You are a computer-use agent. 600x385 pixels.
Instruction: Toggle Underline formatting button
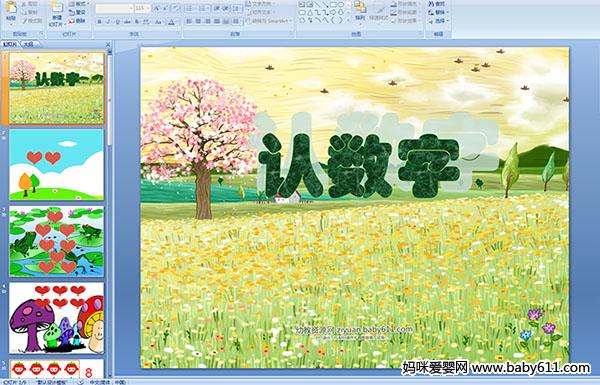(x=117, y=22)
